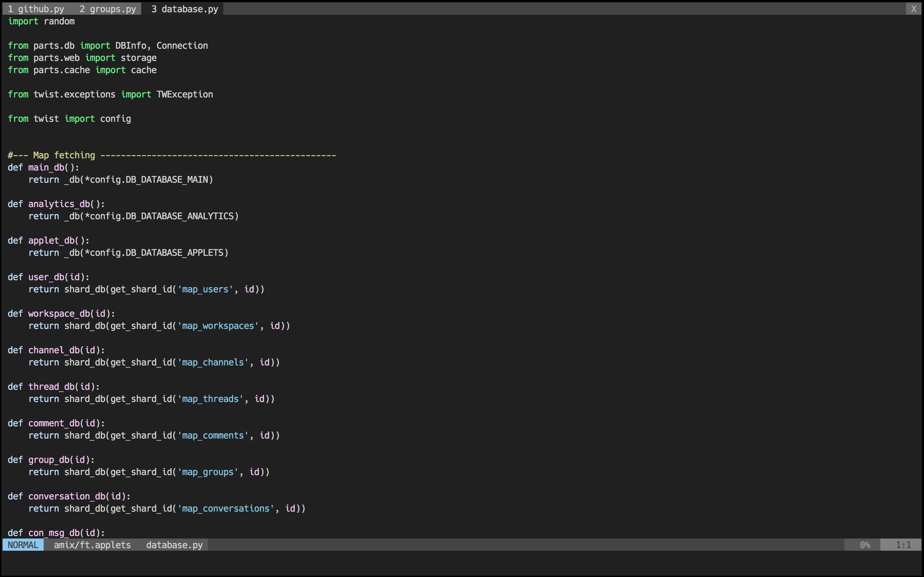Click the conversation_db function name
The image size is (924, 577).
(66, 497)
